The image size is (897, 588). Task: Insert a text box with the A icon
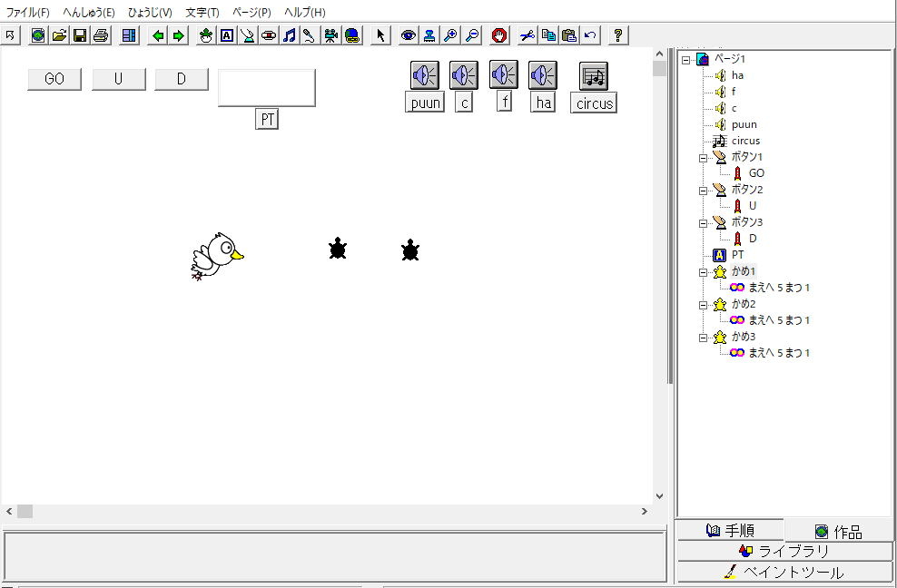[x=227, y=35]
